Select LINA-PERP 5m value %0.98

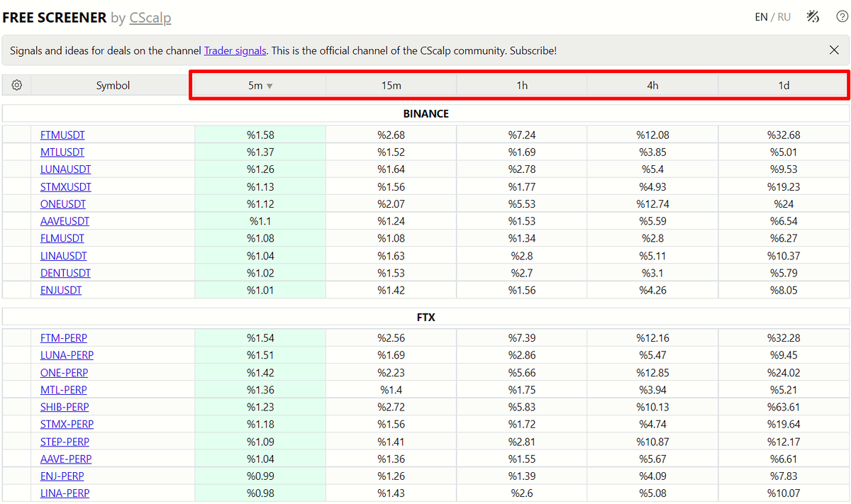260,493
